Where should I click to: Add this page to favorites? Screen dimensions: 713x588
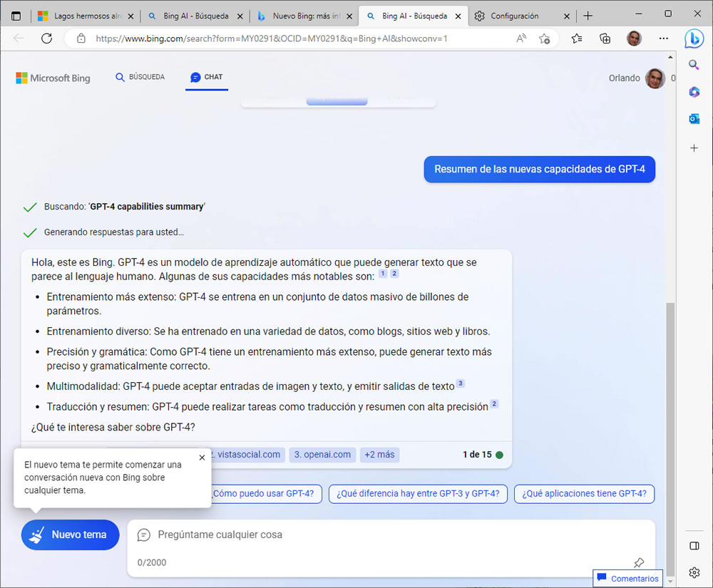coord(544,38)
